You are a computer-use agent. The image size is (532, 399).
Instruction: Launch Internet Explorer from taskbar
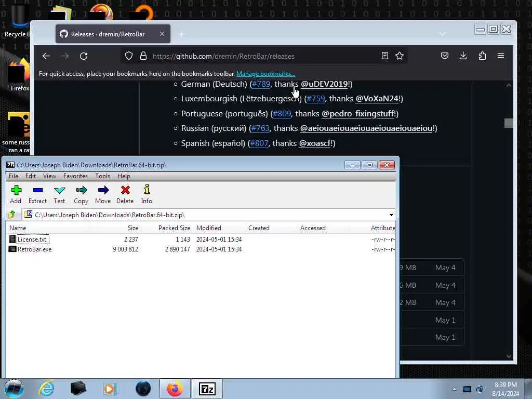(x=46, y=389)
